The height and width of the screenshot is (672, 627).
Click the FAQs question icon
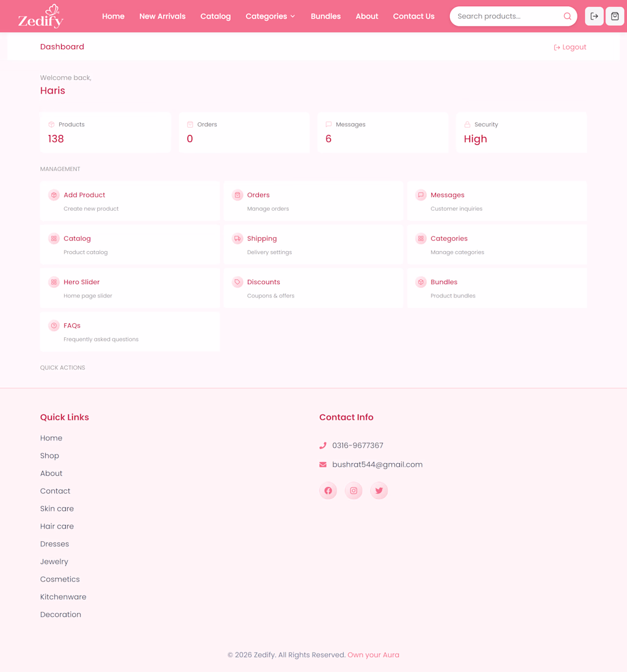54,325
